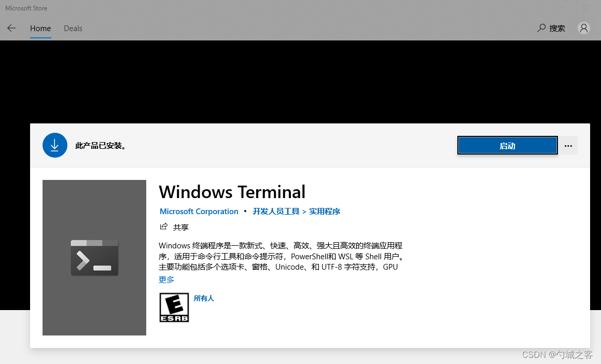601x364 pixels.
Task: Click the 搜索 search magnifier icon
Action: tap(541, 28)
